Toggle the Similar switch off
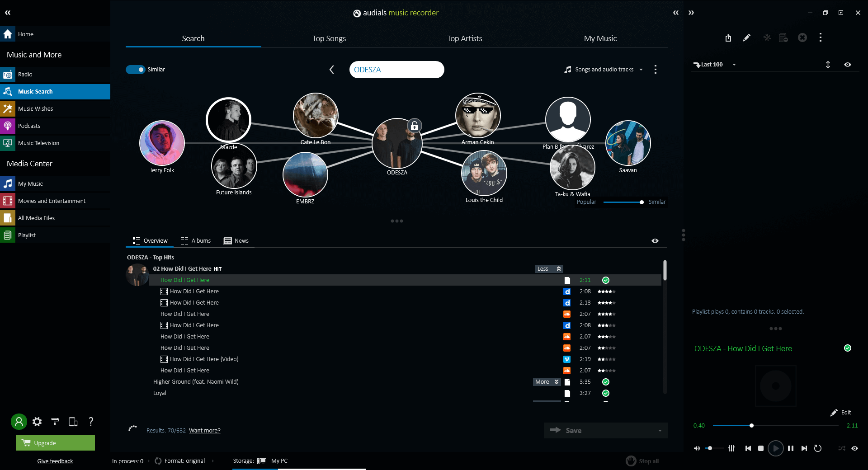Image resolution: width=868 pixels, height=470 pixels. point(135,70)
